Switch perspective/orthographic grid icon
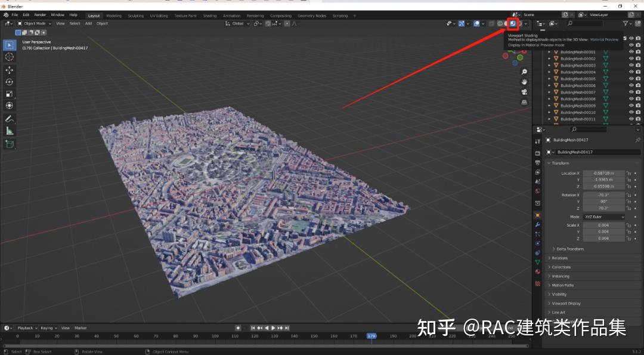This screenshot has height=355, width=644. coord(524,102)
